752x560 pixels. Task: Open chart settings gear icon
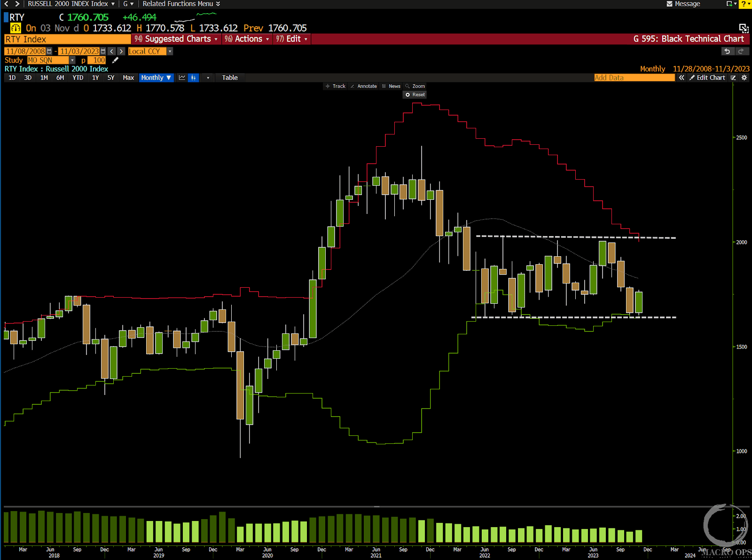pyautogui.click(x=744, y=78)
